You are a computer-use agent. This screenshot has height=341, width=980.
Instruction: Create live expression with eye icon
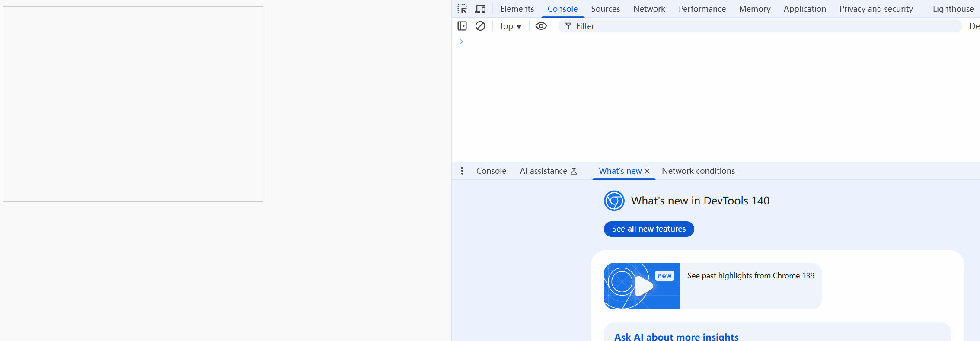541,26
